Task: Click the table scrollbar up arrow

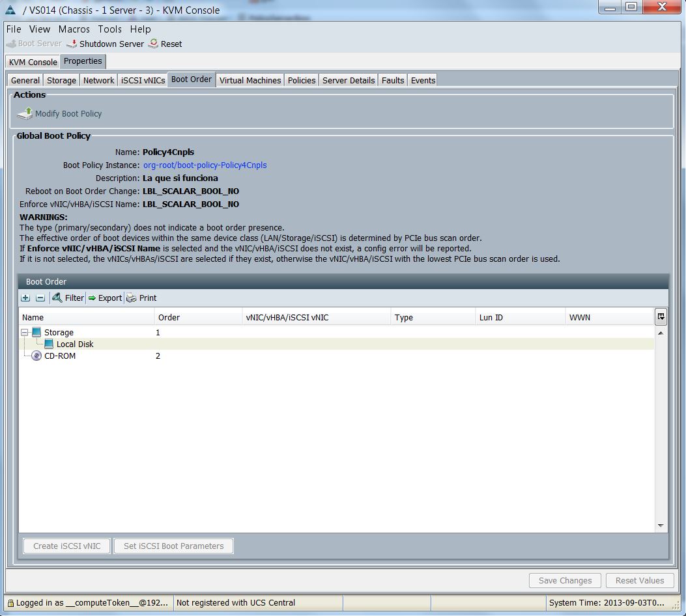Action: [x=661, y=333]
